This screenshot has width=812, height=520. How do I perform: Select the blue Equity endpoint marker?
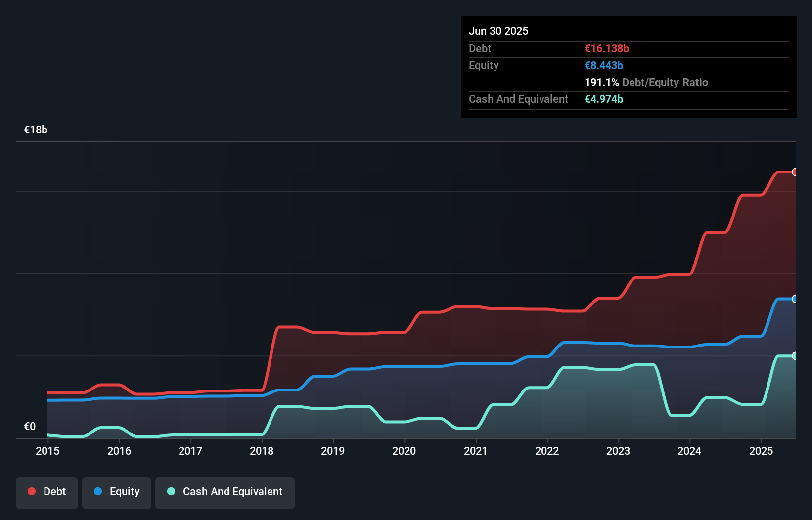[795, 299]
